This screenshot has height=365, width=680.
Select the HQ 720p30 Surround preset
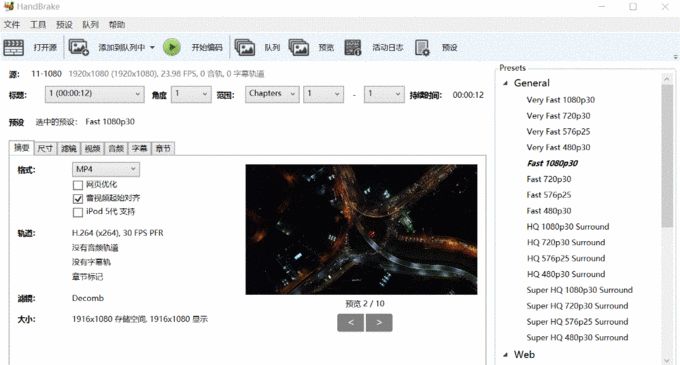[566, 242]
